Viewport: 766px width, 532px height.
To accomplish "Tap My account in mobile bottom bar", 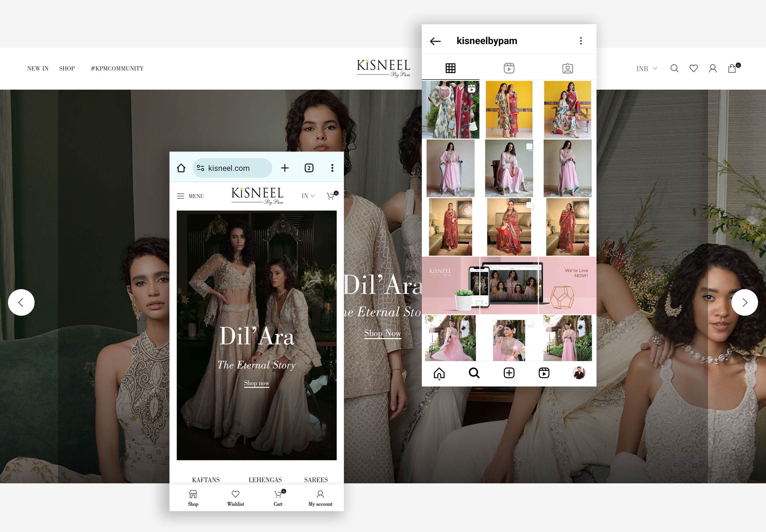I will [x=320, y=498].
